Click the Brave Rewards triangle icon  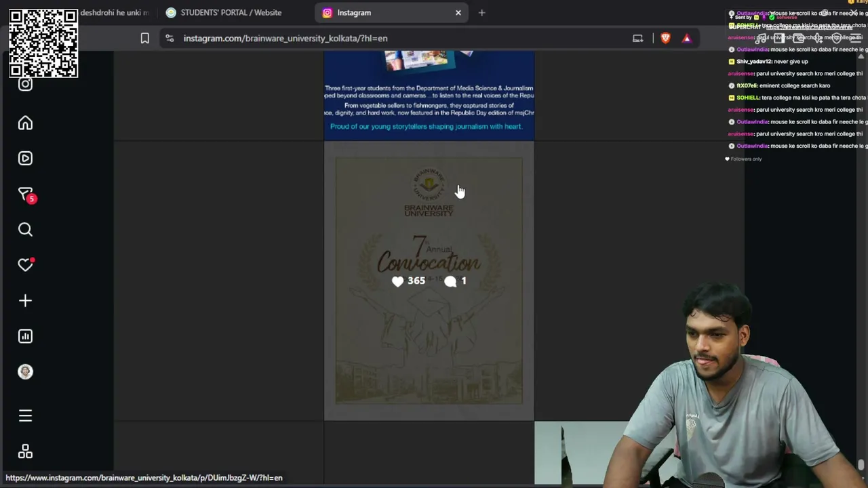(x=686, y=39)
